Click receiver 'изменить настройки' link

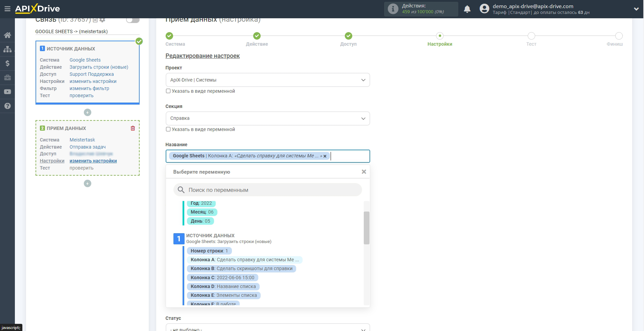pyautogui.click(x=93, y=161)
